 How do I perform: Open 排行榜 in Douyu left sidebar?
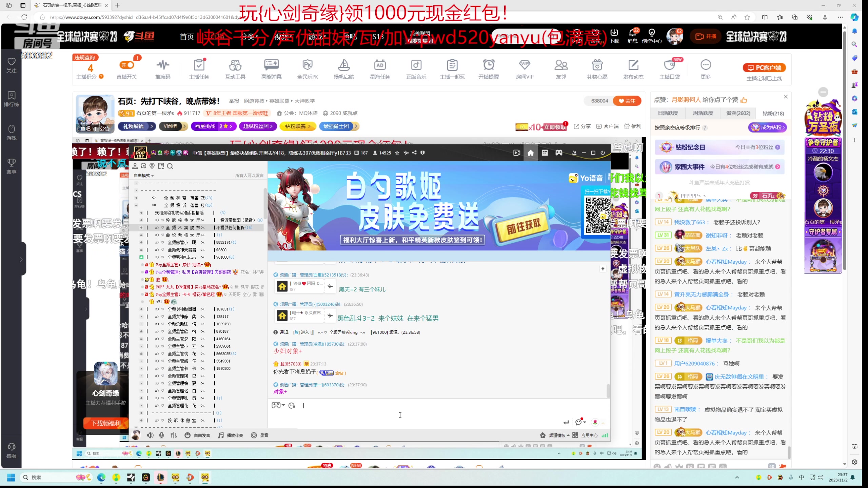tap(12, 99)
